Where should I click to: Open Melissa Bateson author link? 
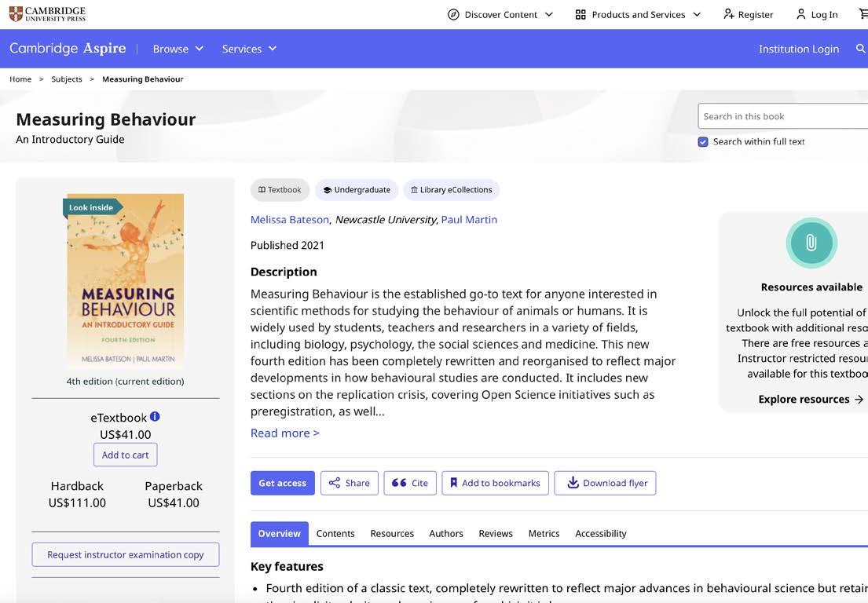pos(290,220)
